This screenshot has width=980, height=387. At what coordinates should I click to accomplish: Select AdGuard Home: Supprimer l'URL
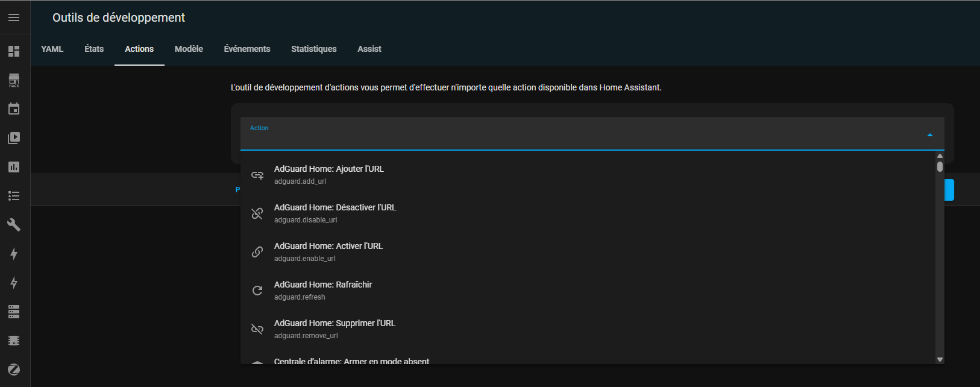(588, 329)
